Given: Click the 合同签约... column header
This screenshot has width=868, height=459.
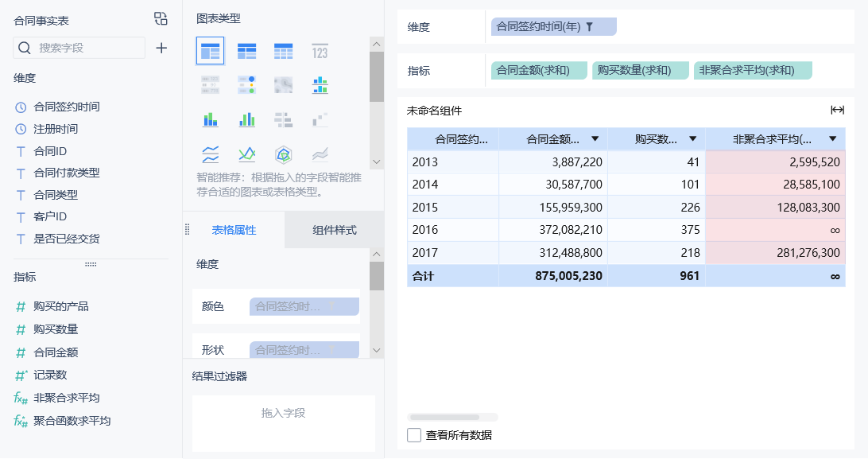Looking at the screenshot, I should [453, 139].
